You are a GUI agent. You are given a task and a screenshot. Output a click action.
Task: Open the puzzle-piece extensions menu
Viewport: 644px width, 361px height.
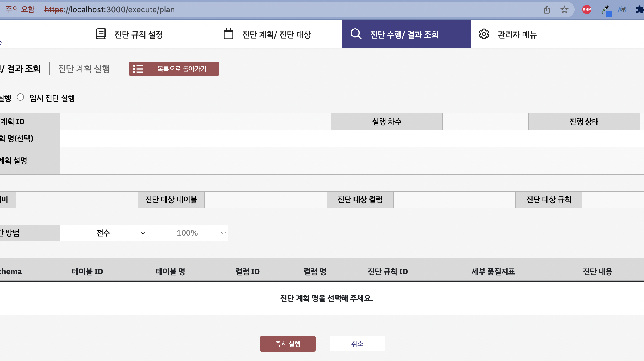(x=640, y=10)
